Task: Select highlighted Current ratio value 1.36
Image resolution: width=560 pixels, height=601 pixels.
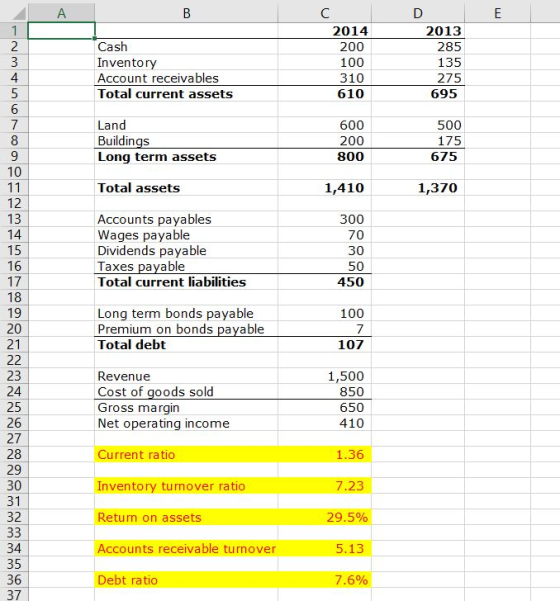Action: pos(325,455)
